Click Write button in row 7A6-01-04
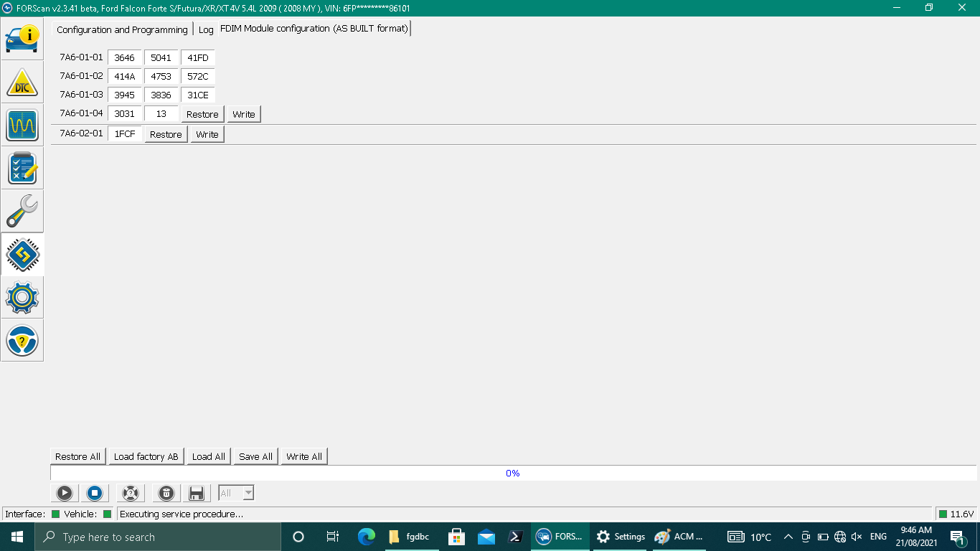The width and height of the screenshot is (980, 551). (244, 114)
